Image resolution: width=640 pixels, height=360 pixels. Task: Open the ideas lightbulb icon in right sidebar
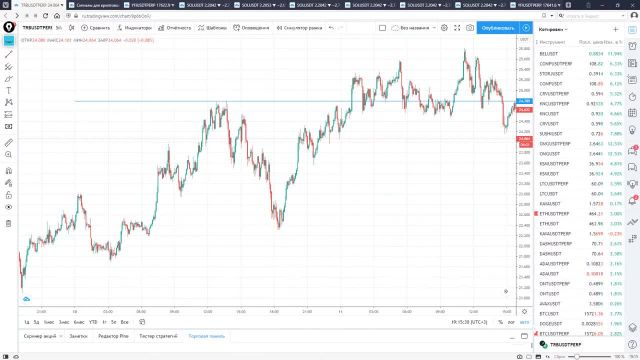pos(632,130)
